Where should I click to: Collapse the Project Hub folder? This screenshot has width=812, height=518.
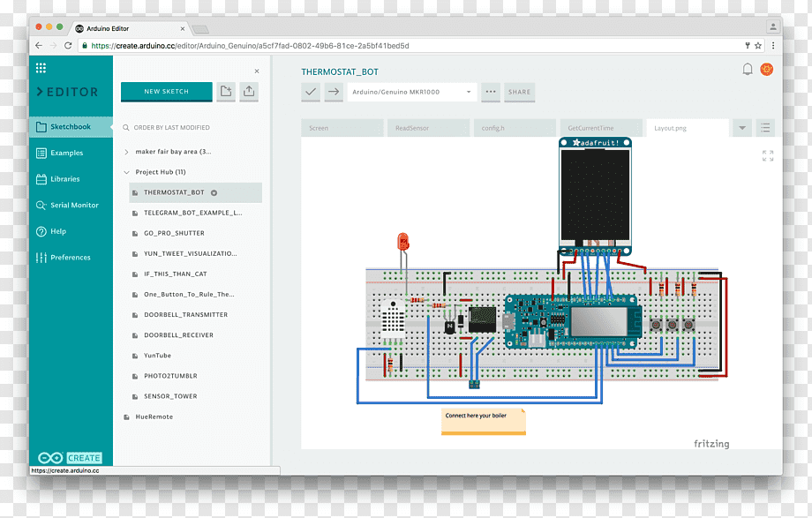coord(126,172)
